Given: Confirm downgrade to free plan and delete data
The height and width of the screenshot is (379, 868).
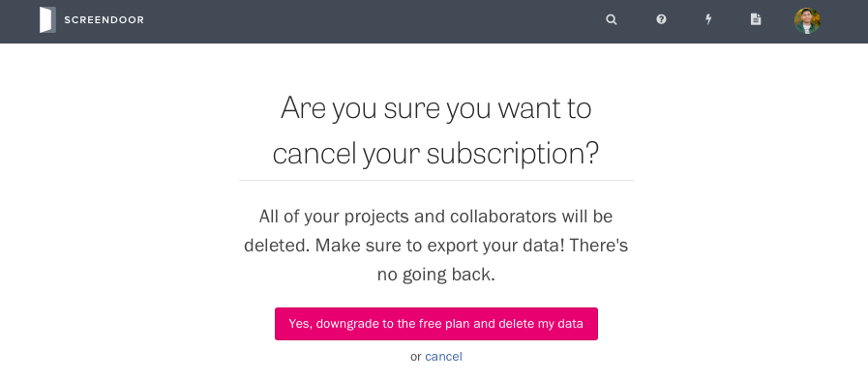Looking at the screenshot, I should 436,324.
